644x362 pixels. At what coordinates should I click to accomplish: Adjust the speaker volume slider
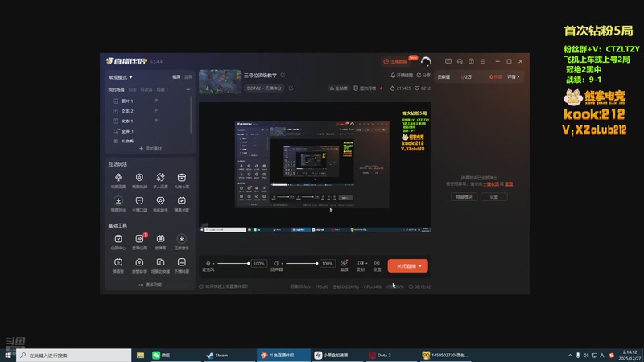coord(303,264)
